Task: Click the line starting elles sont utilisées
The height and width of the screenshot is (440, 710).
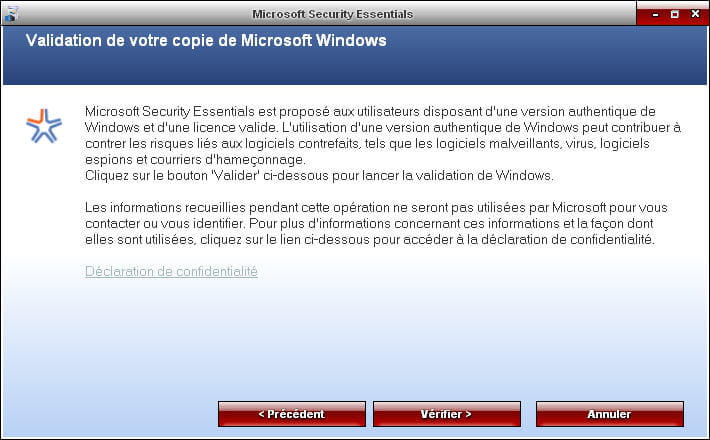Action: (x=370, y=239)
